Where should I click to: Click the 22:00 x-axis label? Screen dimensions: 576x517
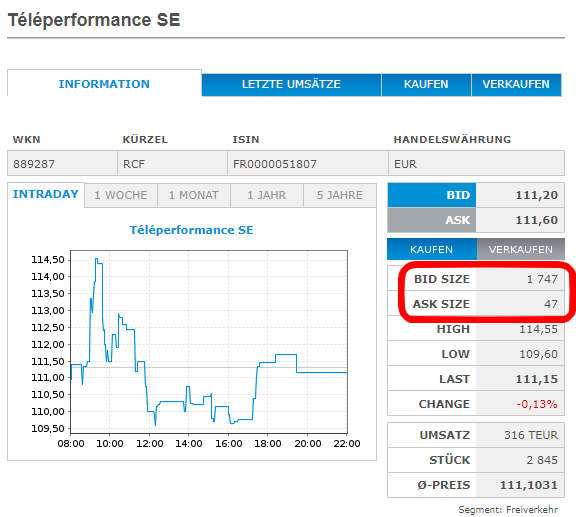(x=347, y=444)
